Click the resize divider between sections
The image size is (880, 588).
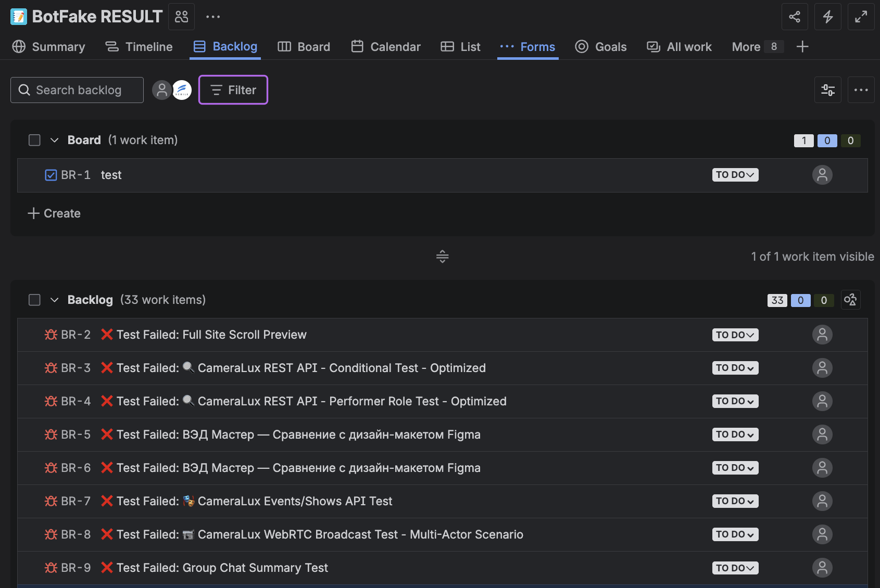[x=442, y=256]
